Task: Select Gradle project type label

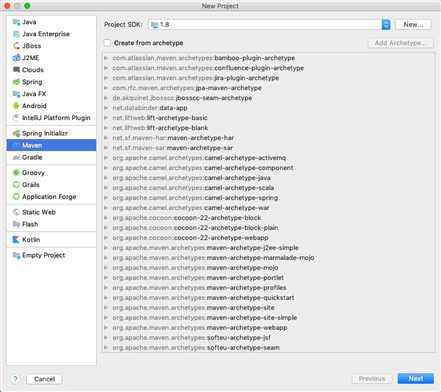Action: (x=32, y=157)
